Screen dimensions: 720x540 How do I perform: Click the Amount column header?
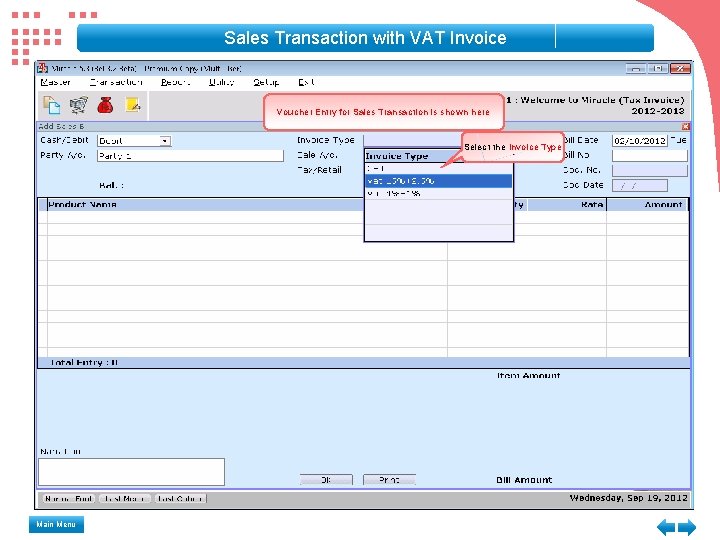pyautogui.click(x=647, y=205)
